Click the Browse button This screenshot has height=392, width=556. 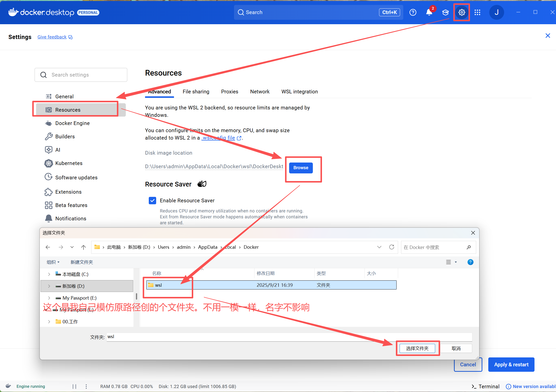[301, 168]
